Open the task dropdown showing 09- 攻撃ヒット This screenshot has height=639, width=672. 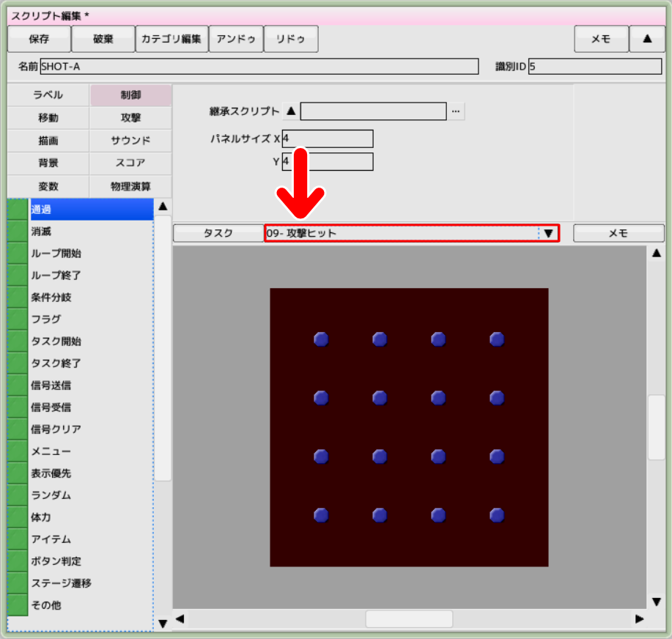[548, 233]
